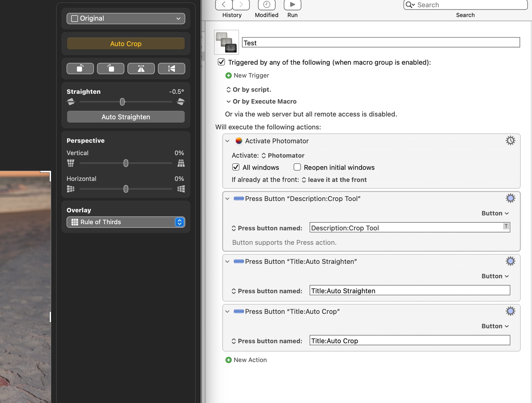The height and width of the screenshot is (403, 532).
Task: Open Button type menu in Auto Crop action
Action: [x=495, y=326]
